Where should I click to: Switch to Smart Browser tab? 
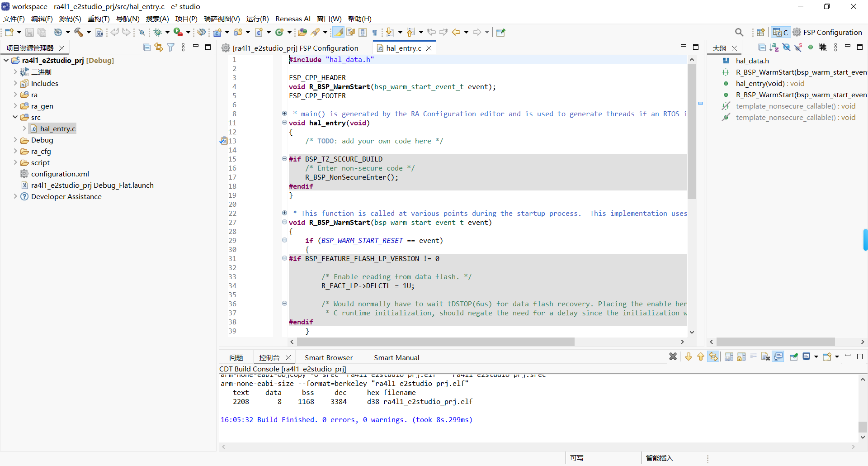329,357
